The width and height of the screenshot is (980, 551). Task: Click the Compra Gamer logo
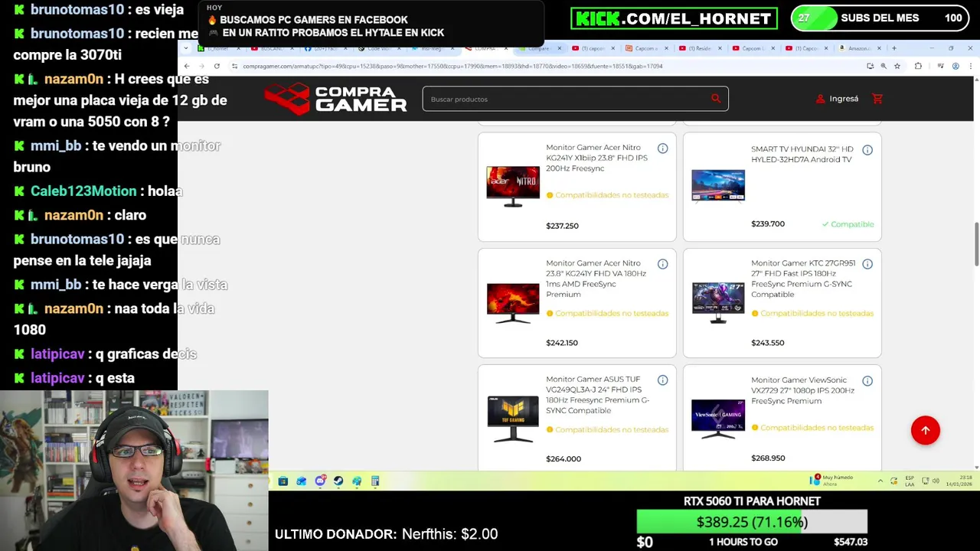[x=335, y=98]
